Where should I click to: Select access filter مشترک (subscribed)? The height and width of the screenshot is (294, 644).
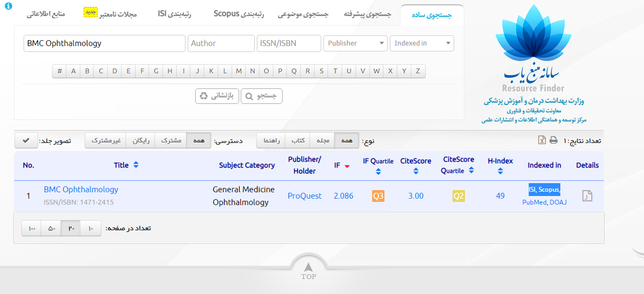pos(171,140)
